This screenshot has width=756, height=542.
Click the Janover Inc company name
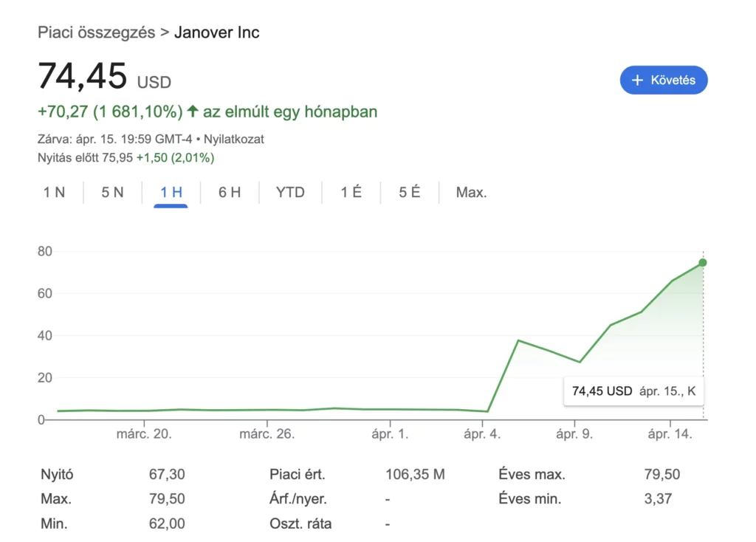pyautogui.click(x=217, y=32)
